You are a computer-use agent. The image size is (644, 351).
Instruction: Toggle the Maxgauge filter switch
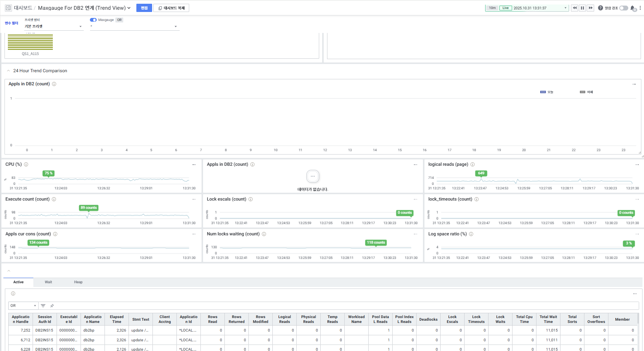[x=93, y=20]
